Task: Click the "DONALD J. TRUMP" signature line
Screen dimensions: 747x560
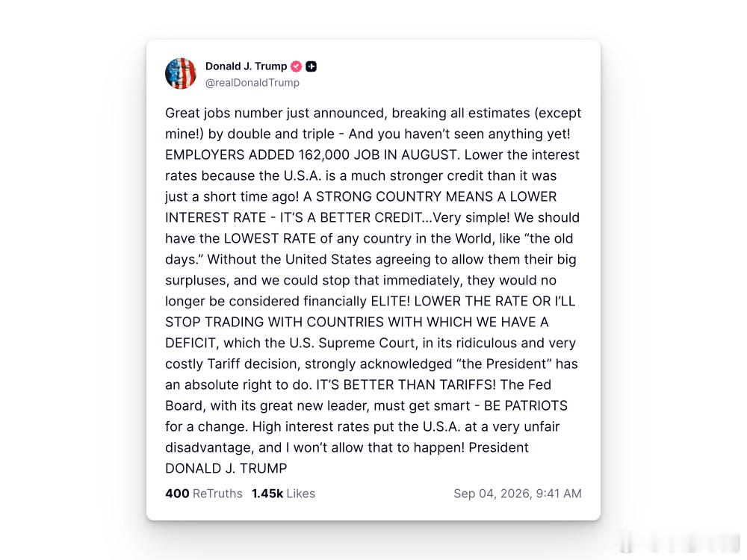Action: pos(226,468)
